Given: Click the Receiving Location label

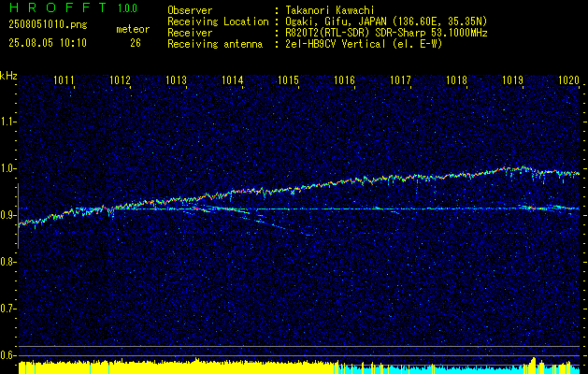Looking at the screenshot, I should (x=218, y=22).
